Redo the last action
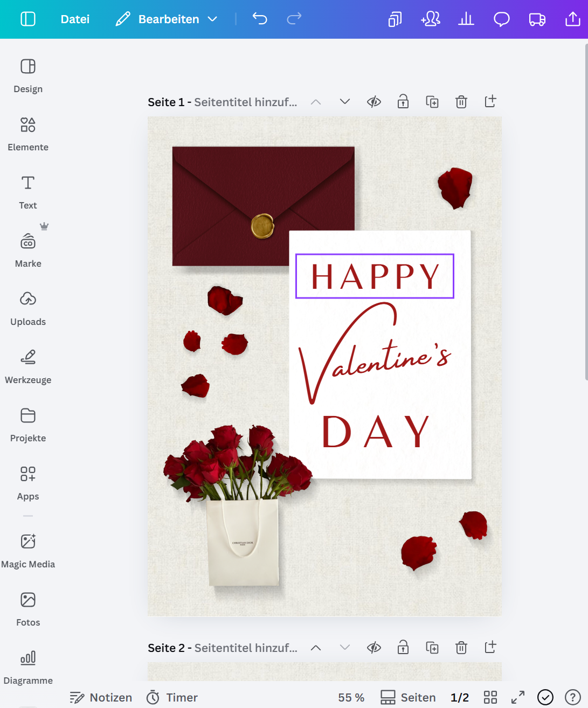The width and height of the screenshot is (588, 708). (294, 19)
